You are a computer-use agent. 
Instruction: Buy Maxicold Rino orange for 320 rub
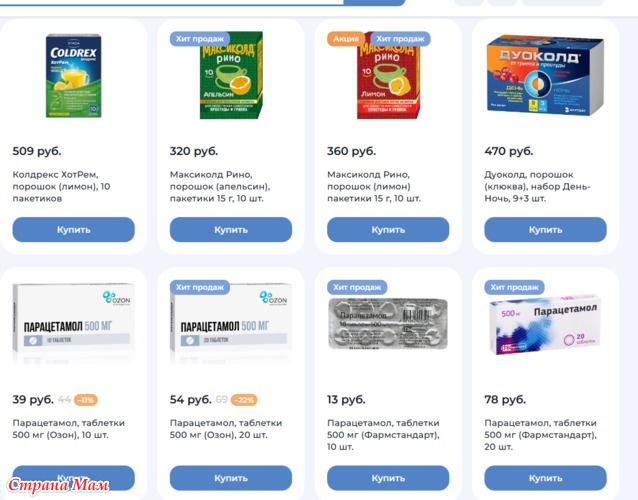pos(231,229)
